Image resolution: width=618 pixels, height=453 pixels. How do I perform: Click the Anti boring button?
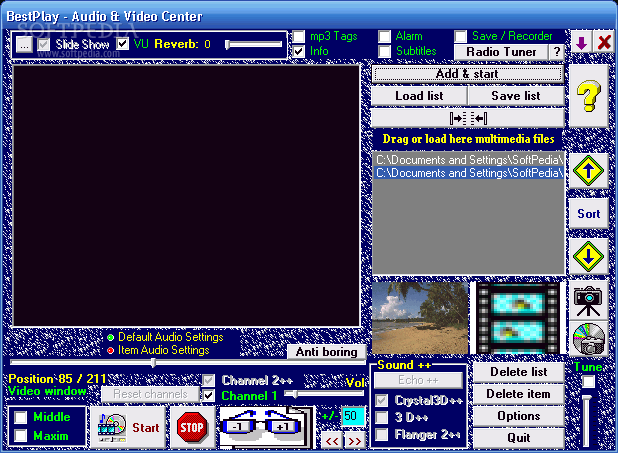(x=326, y=352)
